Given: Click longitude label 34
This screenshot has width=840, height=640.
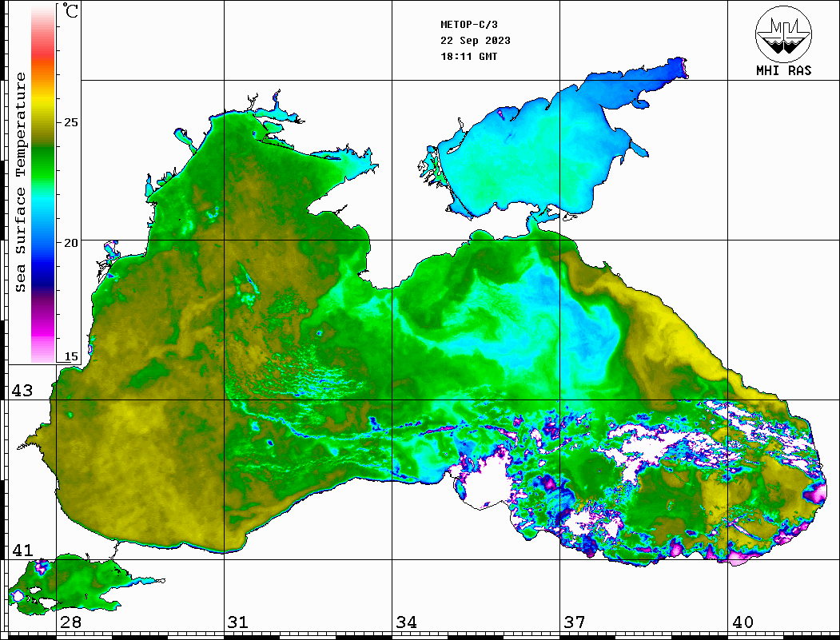Looking at the screenshot, I should tap(406, 622).
